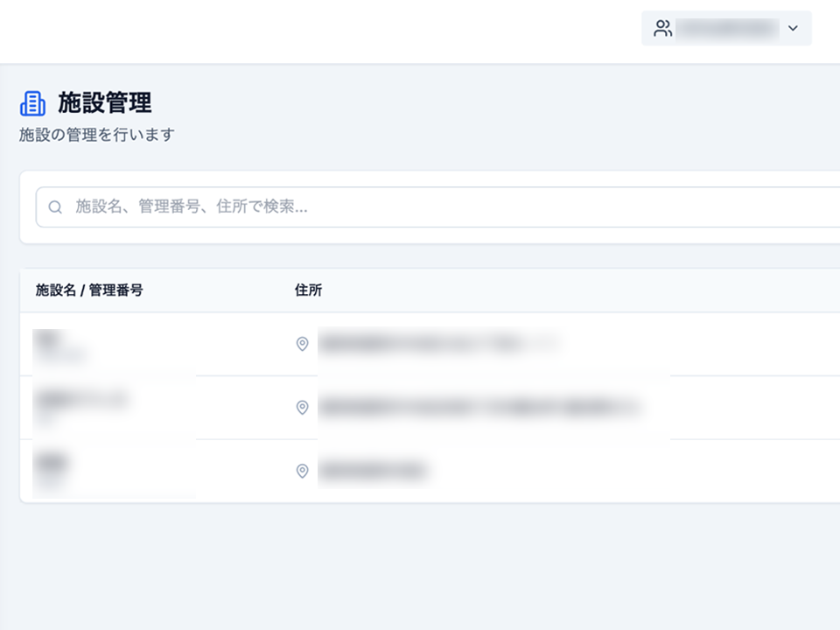Click the 施設管理 building icon
Image resolution: width=840 pixels, height=630 pixels.
pos(32,103)
